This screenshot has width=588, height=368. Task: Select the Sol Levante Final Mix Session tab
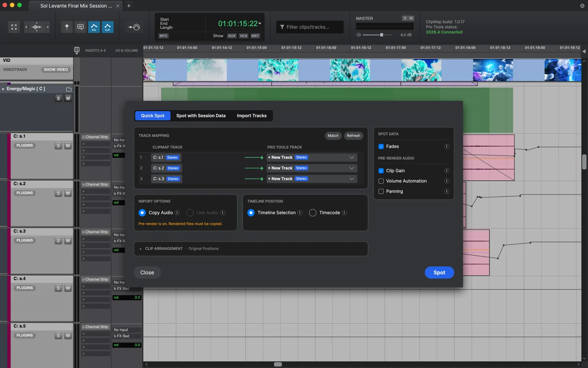point(76,6)
